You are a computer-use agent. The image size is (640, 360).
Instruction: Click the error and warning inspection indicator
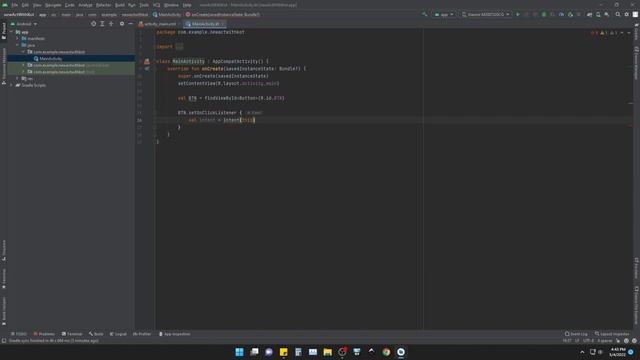click(604, 33)
